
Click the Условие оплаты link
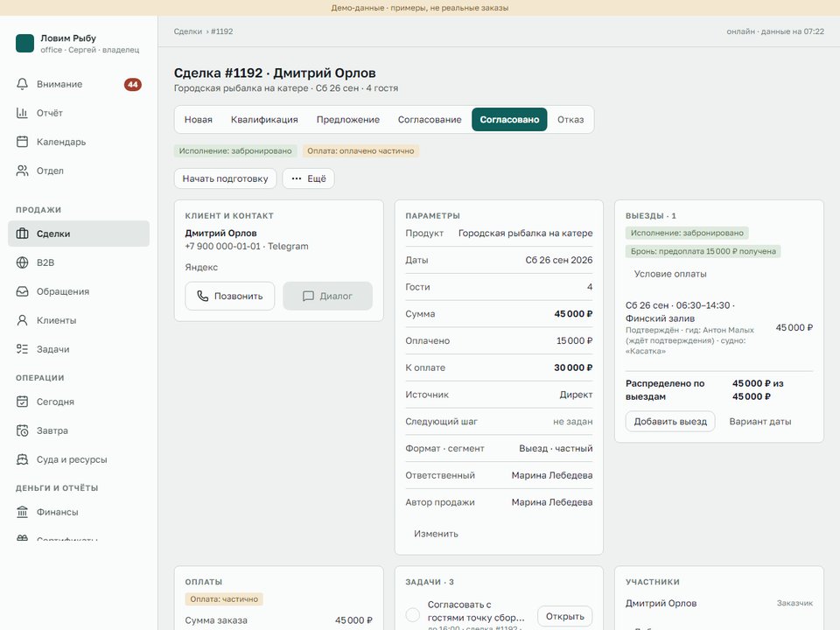click(670, 274)
